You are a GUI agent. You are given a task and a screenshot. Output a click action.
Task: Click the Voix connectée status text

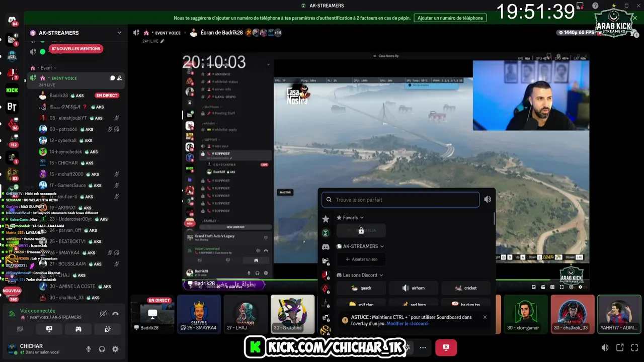point(38,311)
